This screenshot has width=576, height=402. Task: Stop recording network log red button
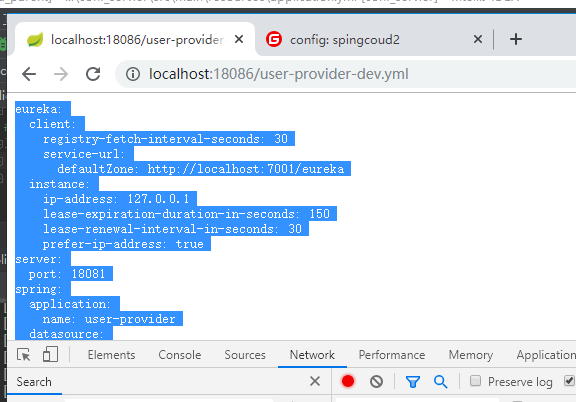point(348,381)
